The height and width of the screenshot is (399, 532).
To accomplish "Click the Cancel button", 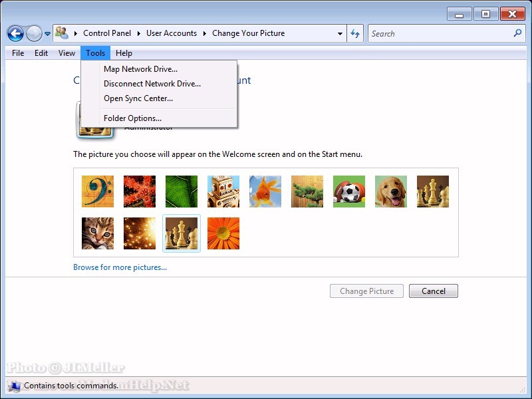I will pos(434,291).
